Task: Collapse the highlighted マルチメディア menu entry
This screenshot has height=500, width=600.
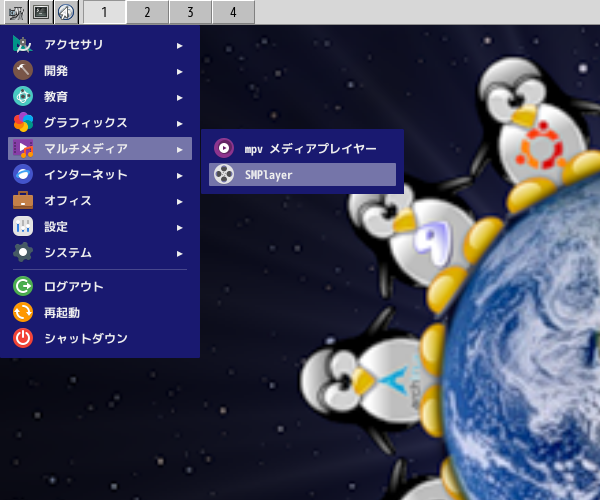Action: pyautogui.click(x=100, y=148)
